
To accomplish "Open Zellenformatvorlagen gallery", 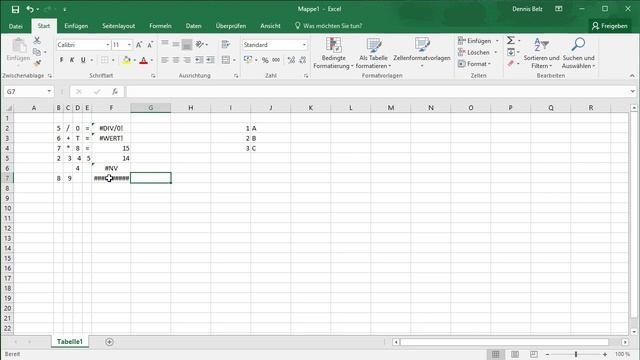I will point(422,53).
